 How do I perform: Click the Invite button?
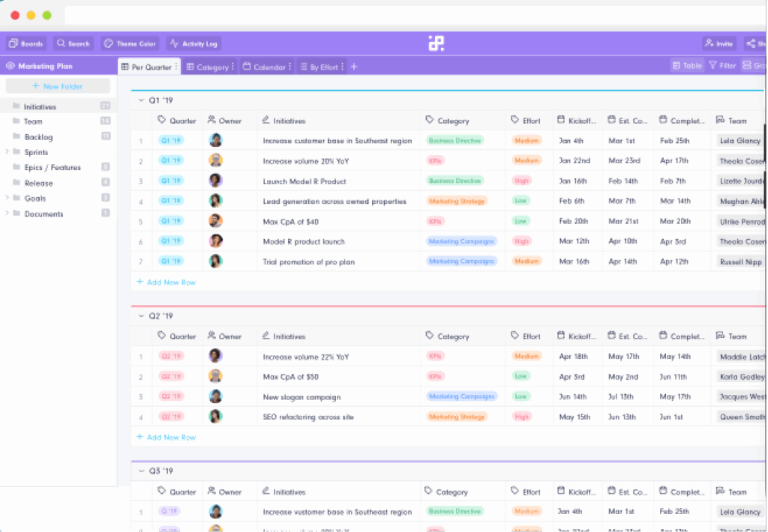pyautogui.click(x=718, y=43)
